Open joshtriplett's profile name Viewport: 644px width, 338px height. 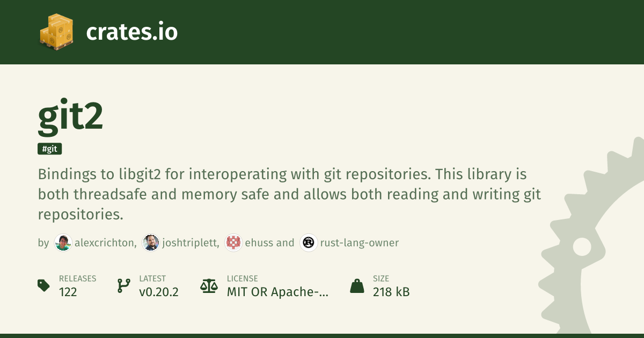point(191,243)
